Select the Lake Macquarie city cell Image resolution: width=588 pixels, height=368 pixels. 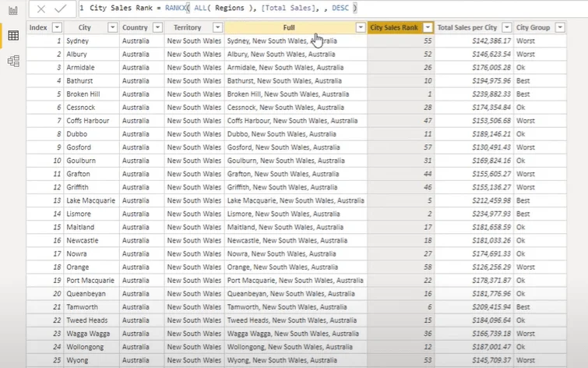[91, 200]
